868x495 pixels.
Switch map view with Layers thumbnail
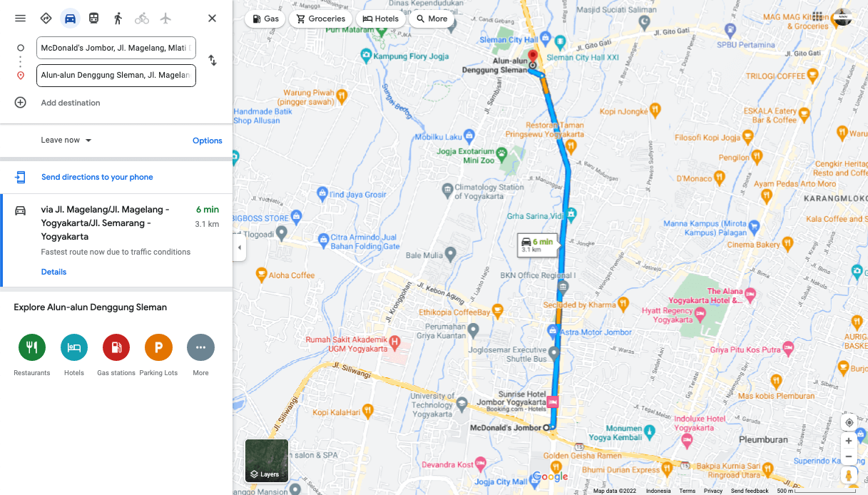[x=267, y=461]
